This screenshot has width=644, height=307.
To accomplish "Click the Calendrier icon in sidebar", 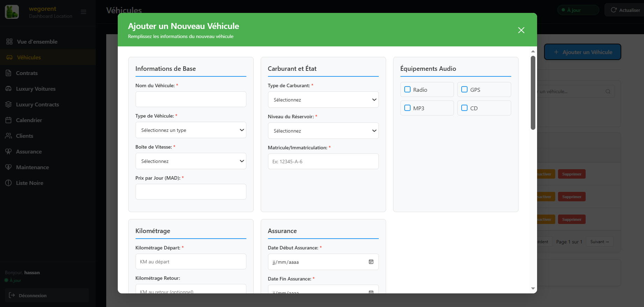I will pos(9,120).
